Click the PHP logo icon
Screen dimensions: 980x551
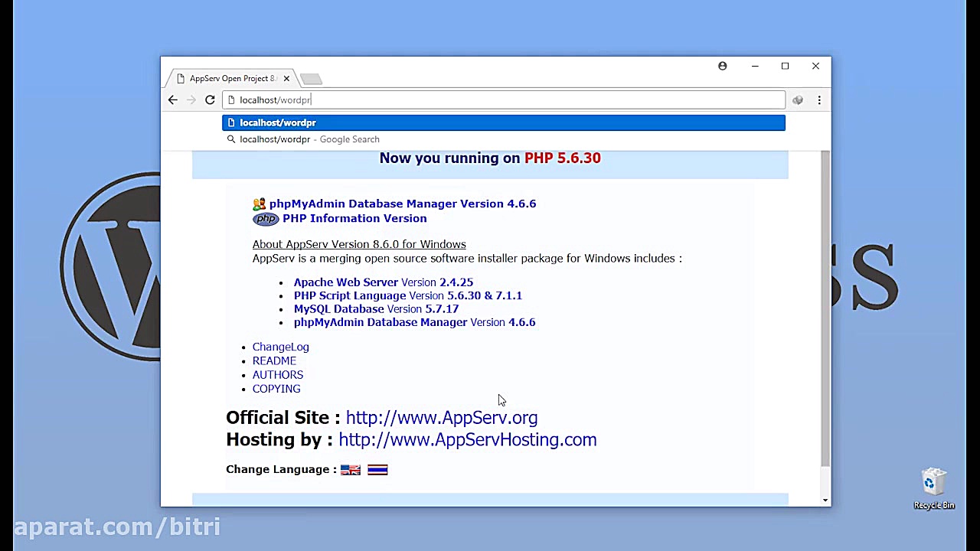pos(266,219)
